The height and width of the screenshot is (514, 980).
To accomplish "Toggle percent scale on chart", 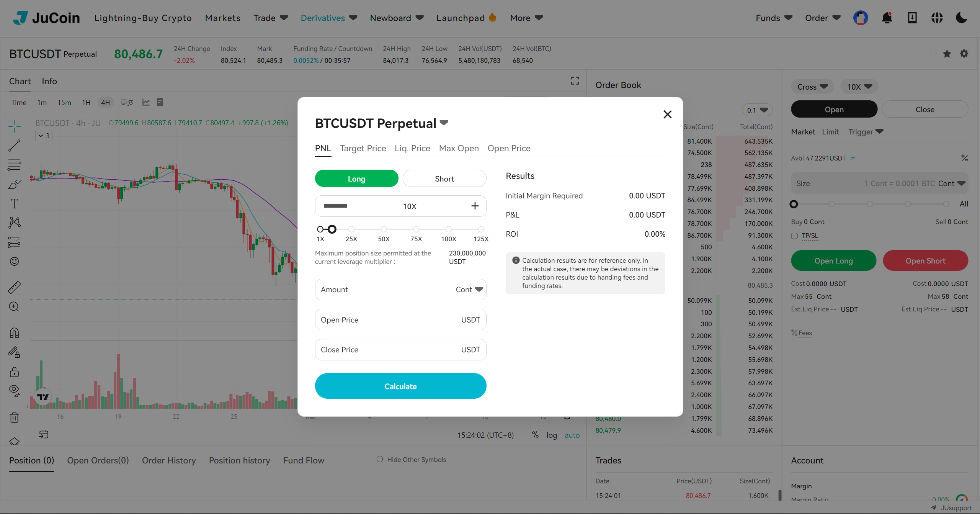I will pos(535,435).
